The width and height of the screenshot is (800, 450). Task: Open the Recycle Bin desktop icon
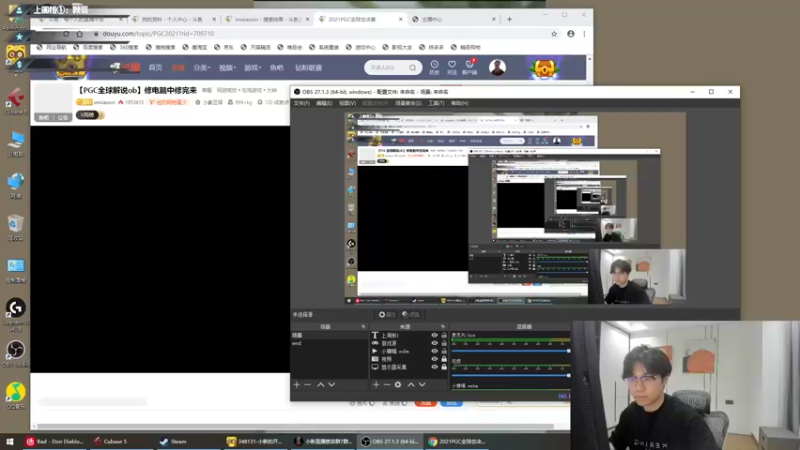click(x=16, y=228)
